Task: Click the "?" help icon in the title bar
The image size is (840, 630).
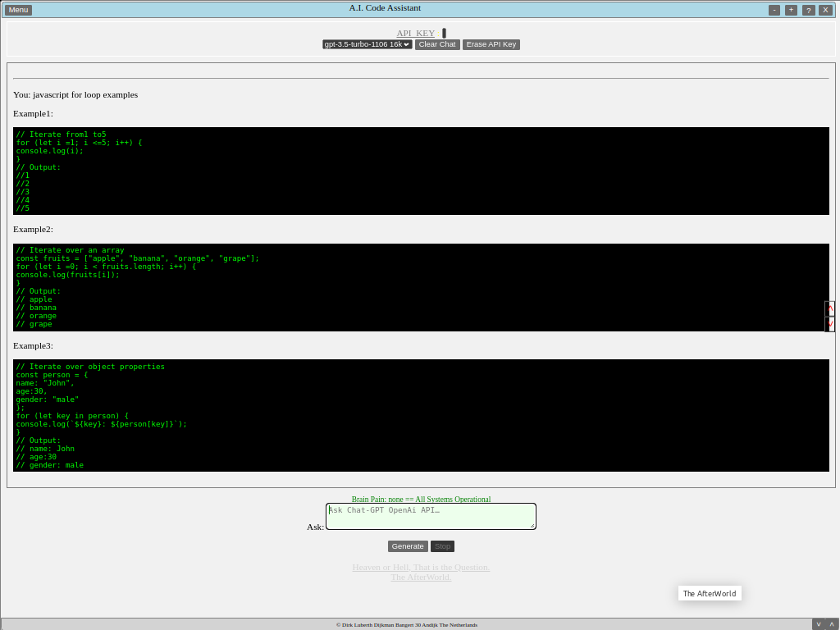Action: pos(808,10)
